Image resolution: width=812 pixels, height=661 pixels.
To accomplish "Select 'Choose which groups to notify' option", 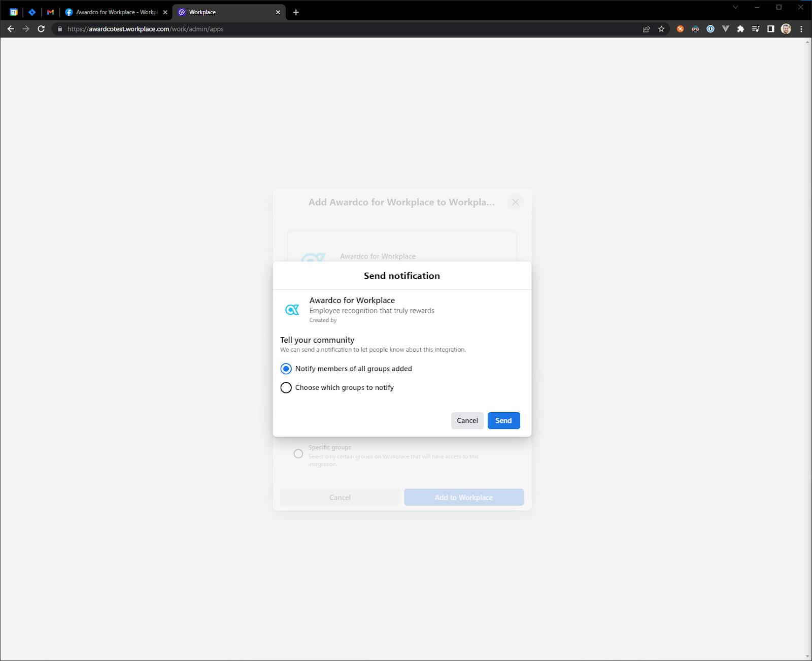I will (x=286, y=388).
